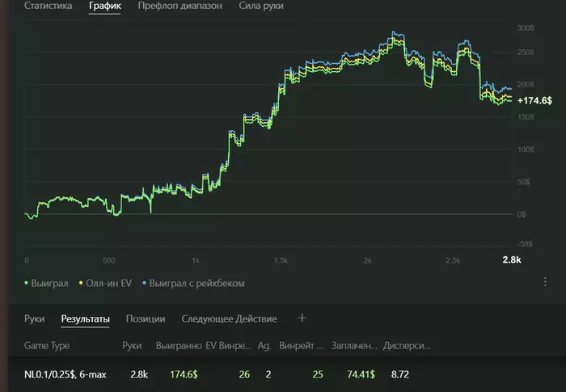Screen dimensions: 566x392
Task: Add a new tab with plus icon
Action: (x=302, y=318)
